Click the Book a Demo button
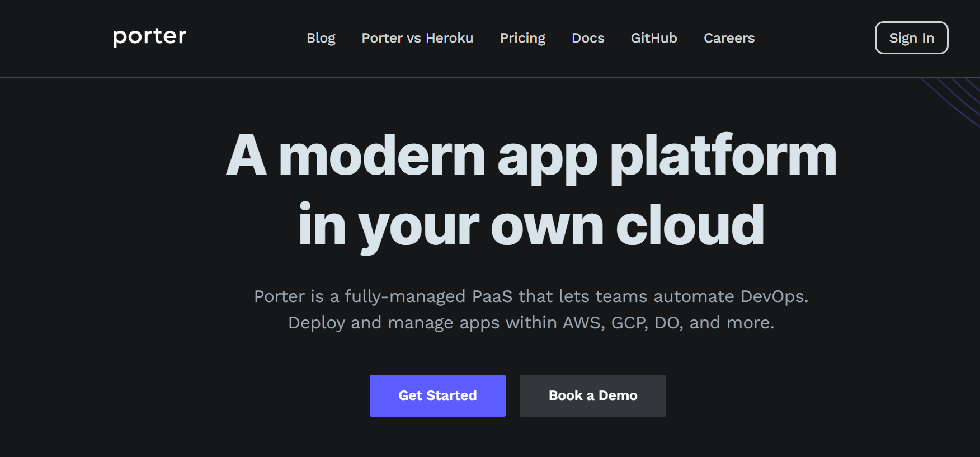 (x=593, y=395)
